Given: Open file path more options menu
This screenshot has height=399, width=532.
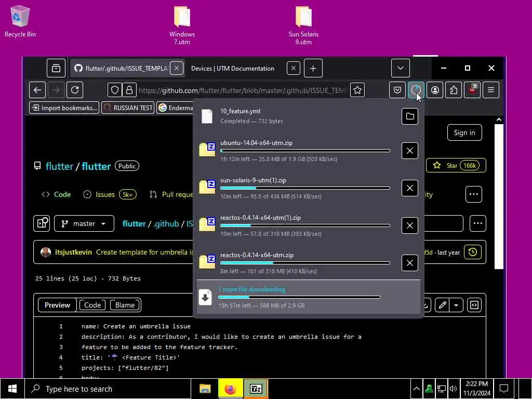Looking at the screenshot, I should [478, 223].
